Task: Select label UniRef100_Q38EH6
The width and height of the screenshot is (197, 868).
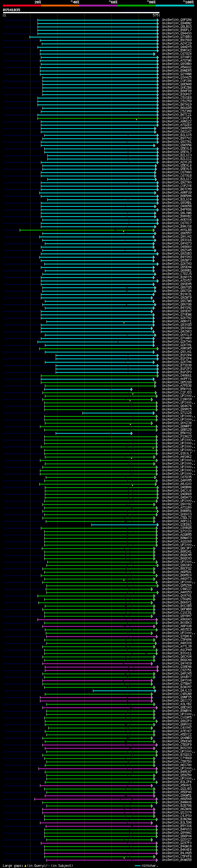Action: point(177,667)
